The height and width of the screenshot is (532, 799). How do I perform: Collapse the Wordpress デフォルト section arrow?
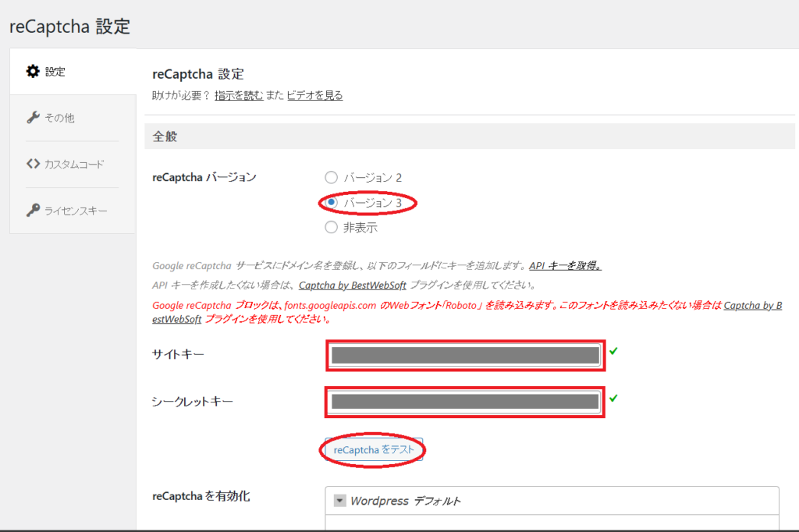coord(339,501)
